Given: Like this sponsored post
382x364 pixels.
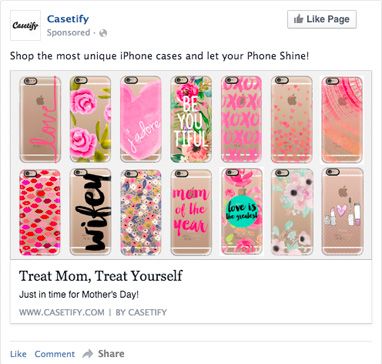Looking at the screenshot, I should click(x=18, y=354).
